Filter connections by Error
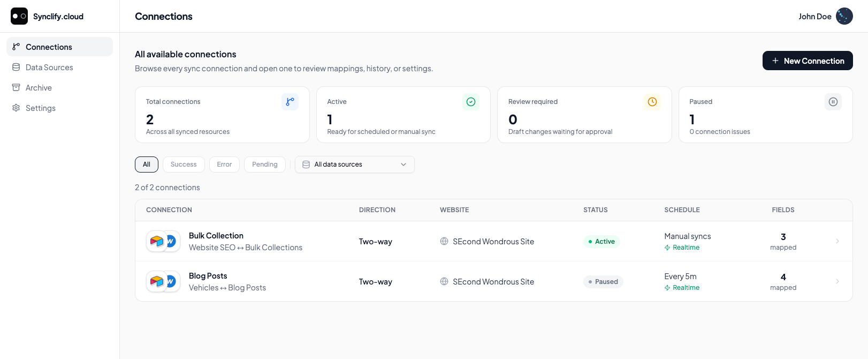Viewport: 868px width, 359px height. (x=224, y=164)
